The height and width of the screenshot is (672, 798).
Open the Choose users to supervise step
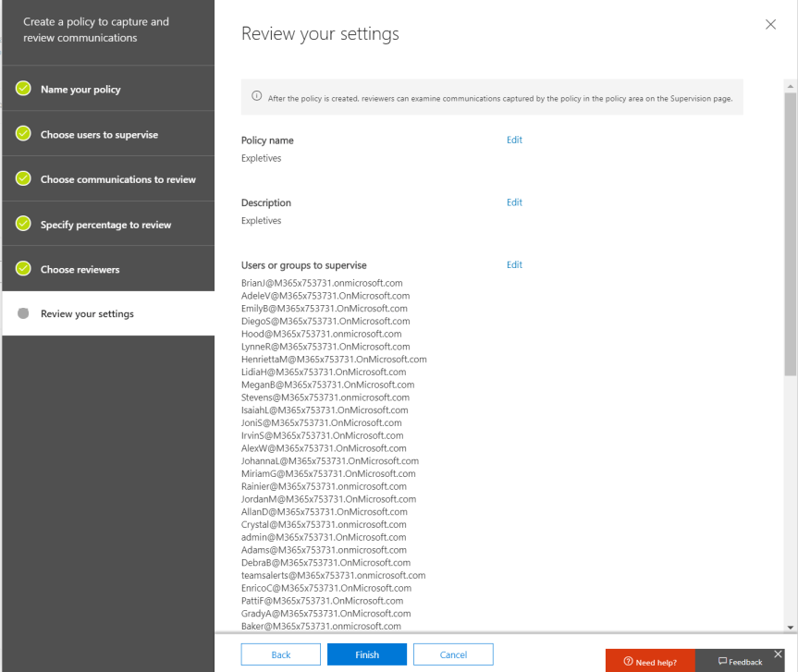[99, 134]
